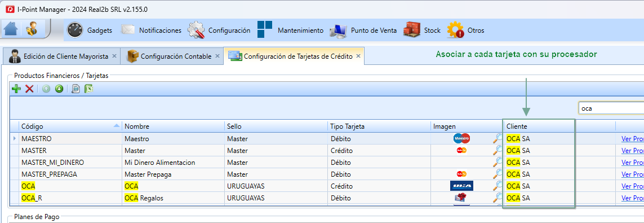Open 'Ver Pro...' link in the MASTER row
The width and height of the screenshot is (644, 223).
(633, 151)
